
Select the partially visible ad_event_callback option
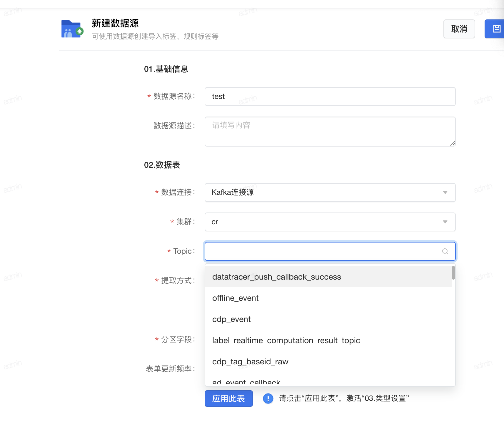point(246,382)
